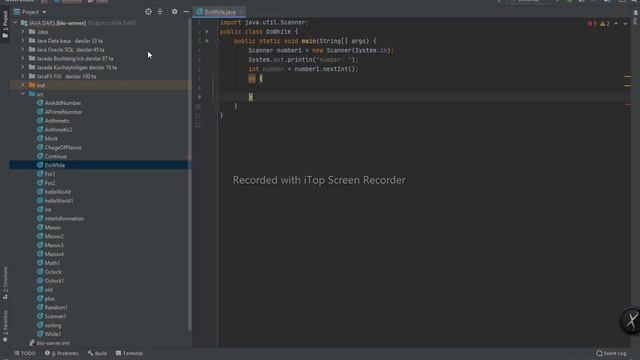The width and height of the screenshot is (640, 360).
Task: Expand the Javada Boshlang'ich darslar folder
Action: click(23, 58)
